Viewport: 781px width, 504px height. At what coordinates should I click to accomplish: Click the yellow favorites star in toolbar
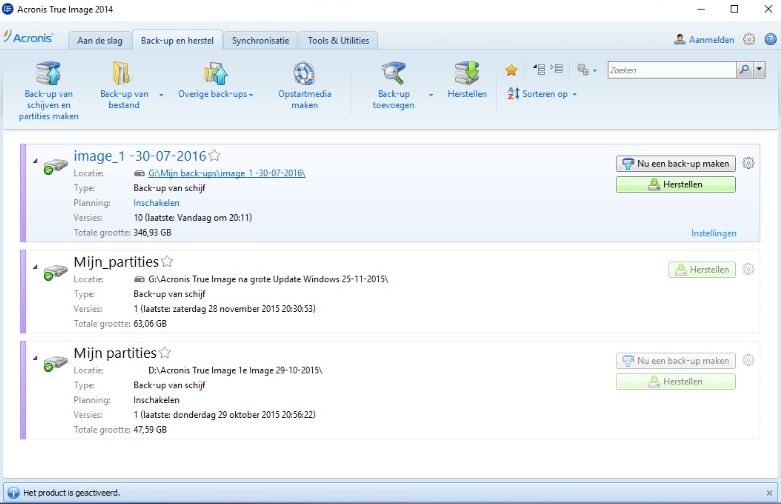click(511, 70)
